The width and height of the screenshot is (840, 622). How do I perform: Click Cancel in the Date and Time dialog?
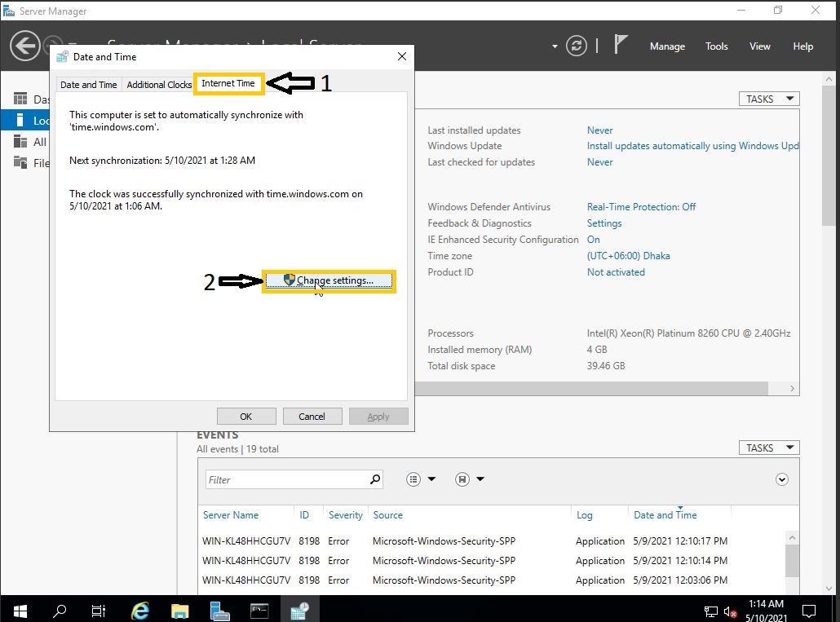[312, 417]
